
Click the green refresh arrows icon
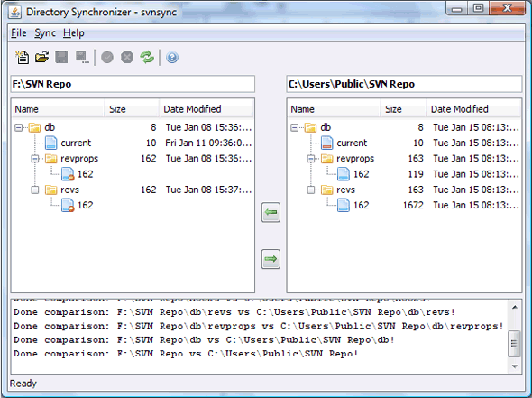point(147,57)
